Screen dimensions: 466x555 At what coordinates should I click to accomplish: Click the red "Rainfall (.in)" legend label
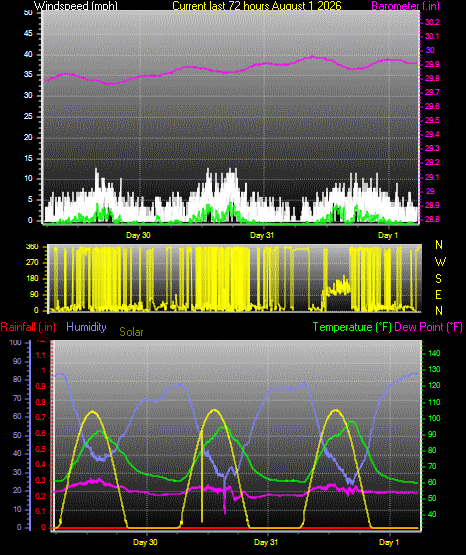pos(28,327)
